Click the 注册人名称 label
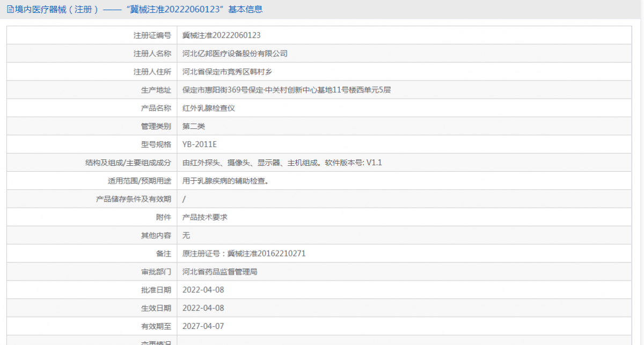 (152, 54)
